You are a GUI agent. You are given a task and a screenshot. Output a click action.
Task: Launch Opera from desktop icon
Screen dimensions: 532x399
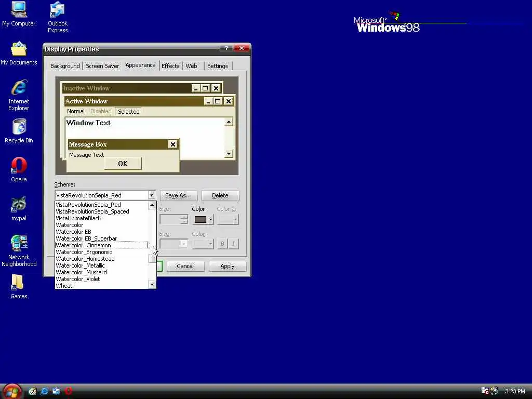19,169
